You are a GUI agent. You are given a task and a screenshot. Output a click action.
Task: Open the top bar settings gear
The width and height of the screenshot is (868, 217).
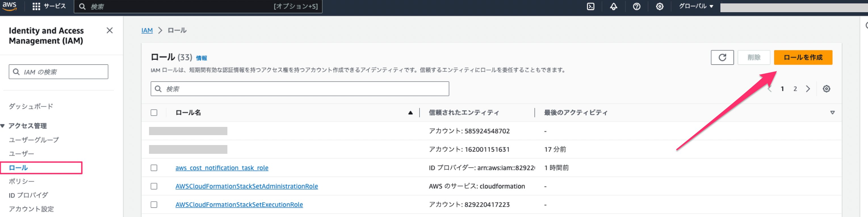[659, 7]
